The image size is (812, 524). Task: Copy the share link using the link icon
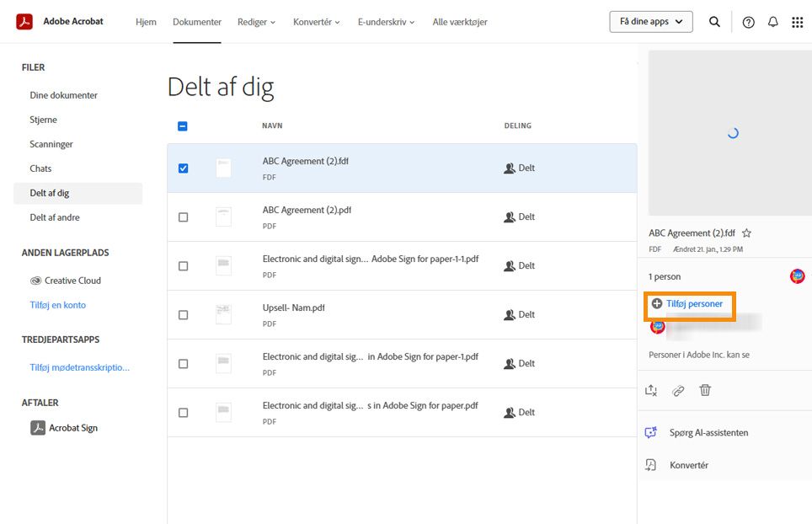[678, 390]
